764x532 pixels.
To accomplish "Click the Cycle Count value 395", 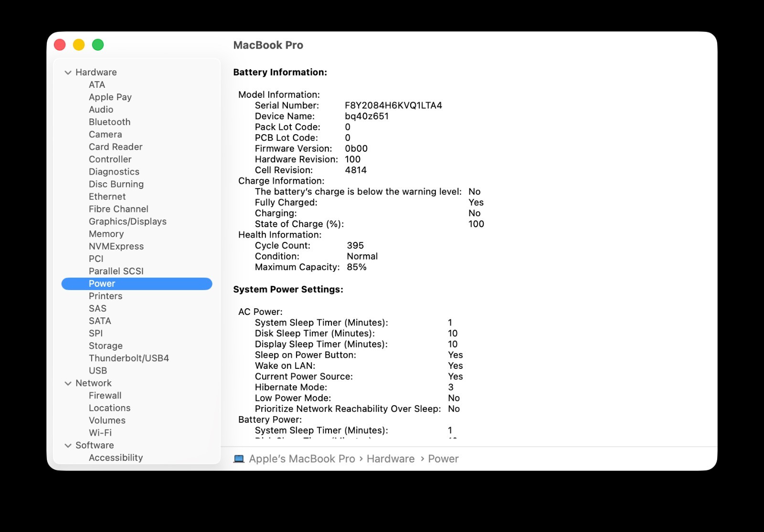I will [x=355, y=245].
